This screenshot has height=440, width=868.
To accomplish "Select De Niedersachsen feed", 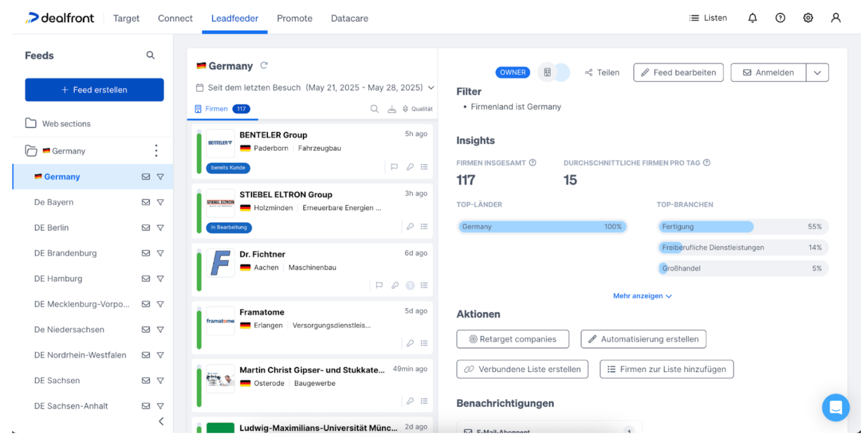I will click(x=69, y=330).
